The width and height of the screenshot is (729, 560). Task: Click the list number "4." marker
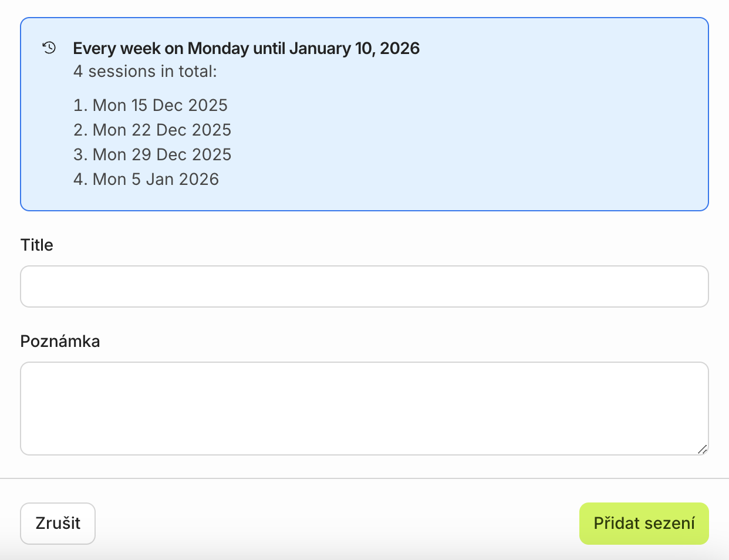80,180
